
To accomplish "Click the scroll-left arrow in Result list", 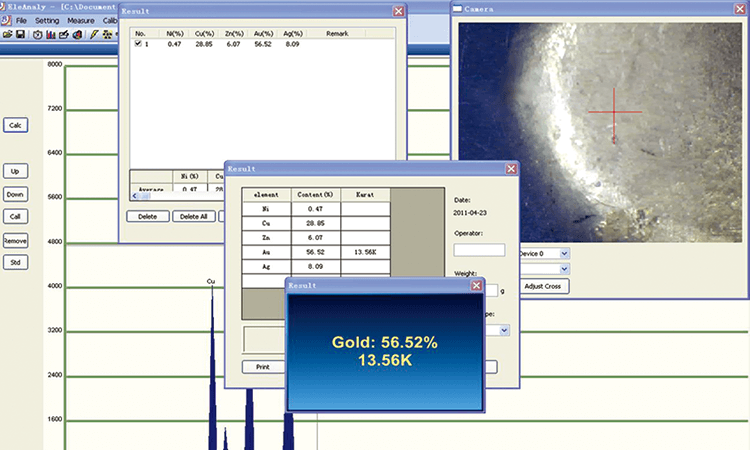I will (x=134, y=196).
